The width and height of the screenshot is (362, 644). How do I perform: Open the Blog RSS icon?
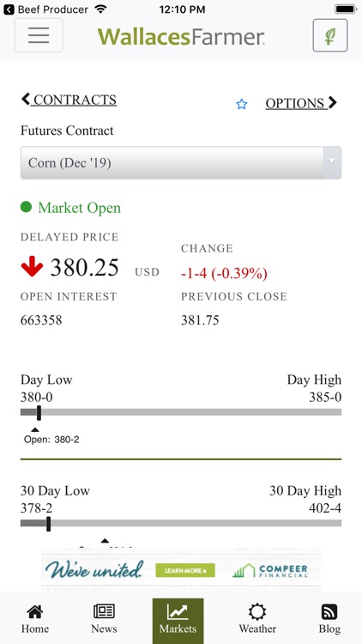click(329, 612)
